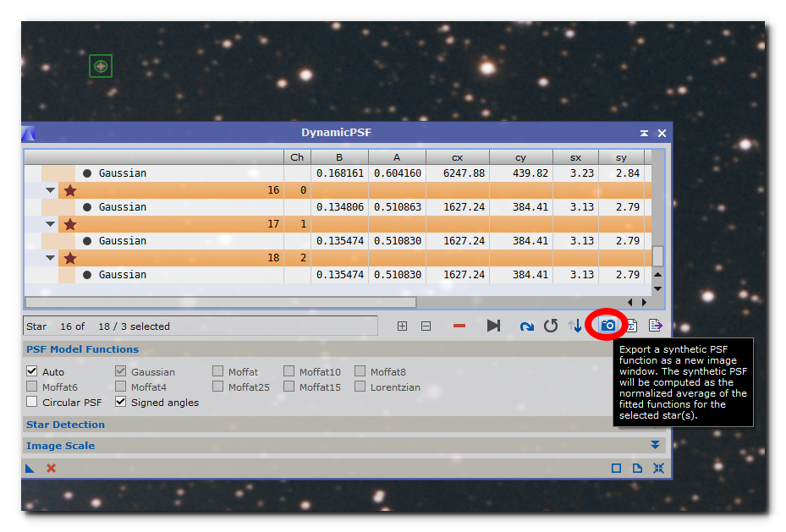
Task: Enable the Moffat25 checkbox
Action: (217, 387)
